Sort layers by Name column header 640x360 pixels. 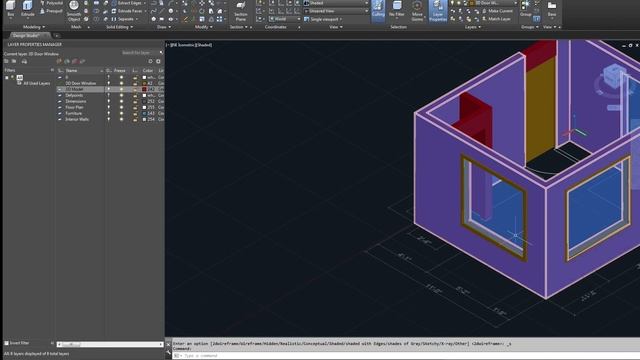(x=71, y=71)
